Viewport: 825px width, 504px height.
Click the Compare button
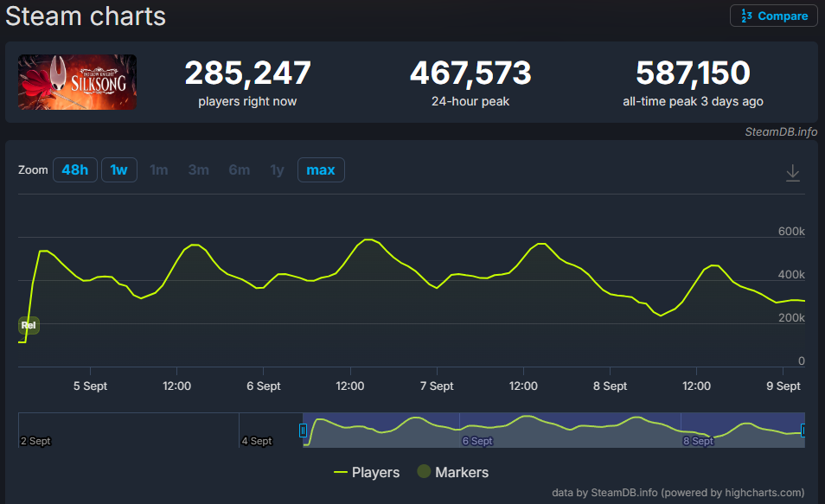773,16
